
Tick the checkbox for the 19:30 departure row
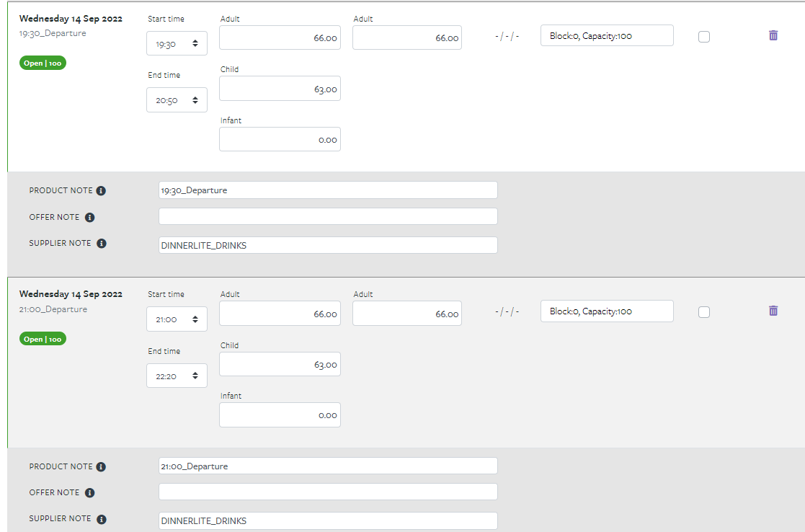(703, 36)
